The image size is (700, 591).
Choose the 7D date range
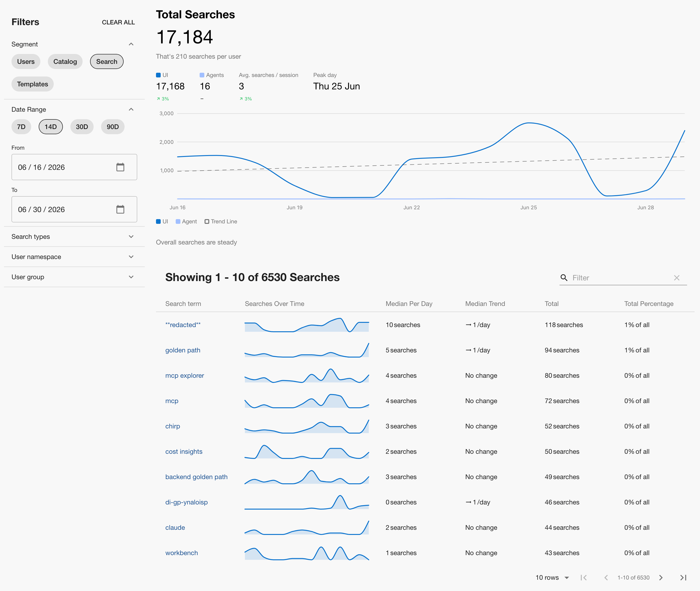coord(21,127)
